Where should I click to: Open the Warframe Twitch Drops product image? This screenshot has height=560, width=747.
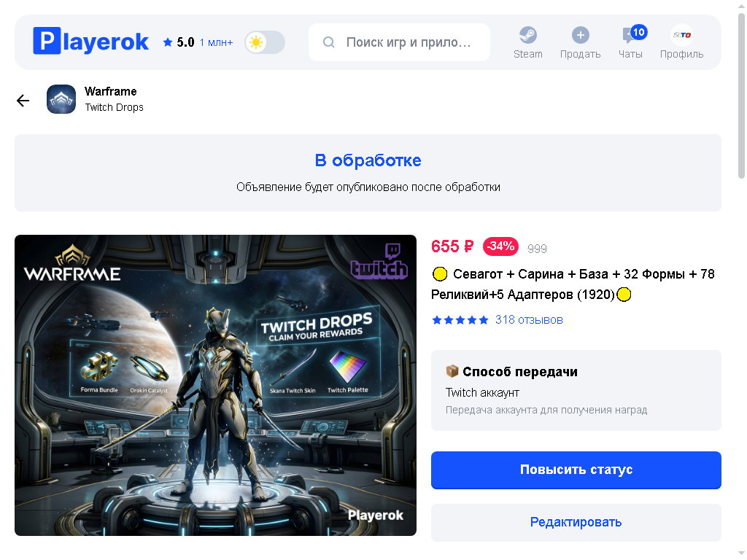pyautogui.click(x=215, y=385)
